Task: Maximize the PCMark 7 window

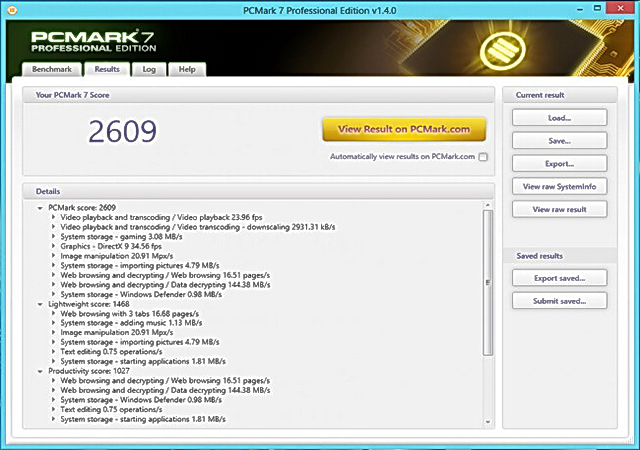Action: 597,8
